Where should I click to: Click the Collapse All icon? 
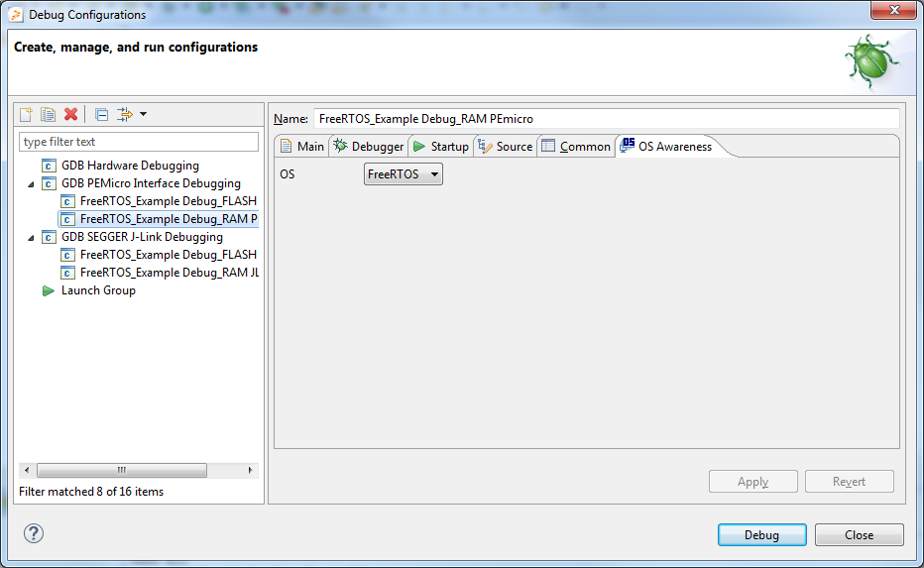(x=101, y=114)
